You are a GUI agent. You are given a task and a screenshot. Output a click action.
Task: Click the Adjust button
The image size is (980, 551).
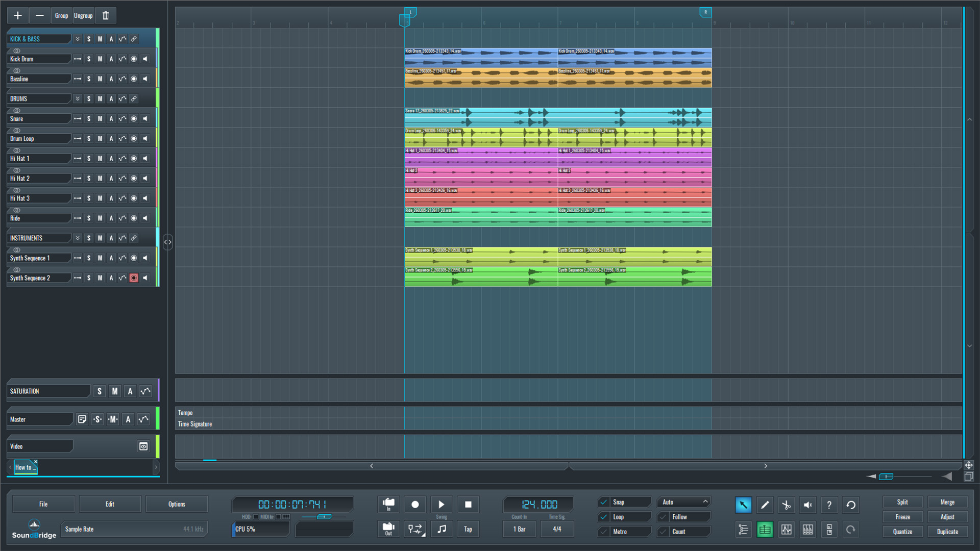tap(947, 517)
